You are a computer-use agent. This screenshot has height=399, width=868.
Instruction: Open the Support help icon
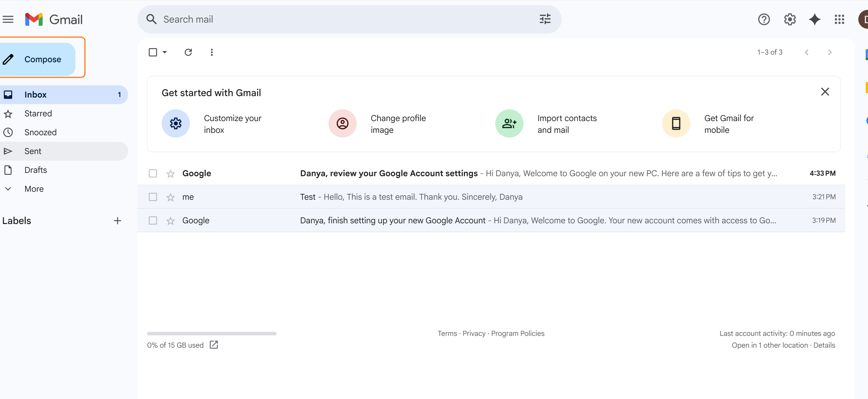(x=764, y=20)
